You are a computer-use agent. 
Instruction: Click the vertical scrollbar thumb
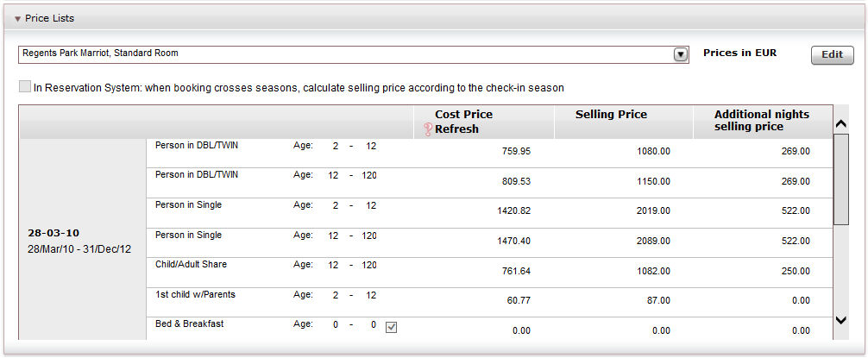pyautogui.click(x=841, y=179)
